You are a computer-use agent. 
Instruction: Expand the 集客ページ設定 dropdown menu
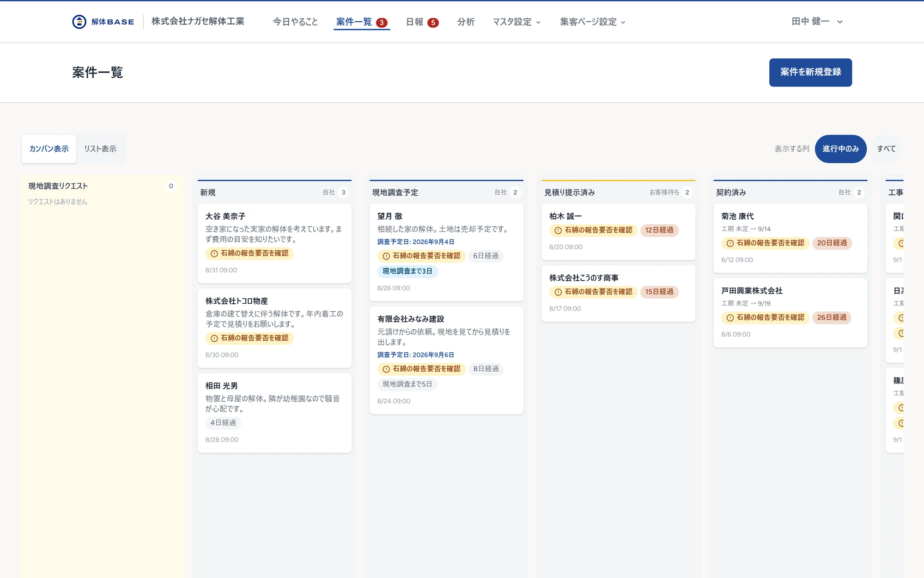coord(593,22)
